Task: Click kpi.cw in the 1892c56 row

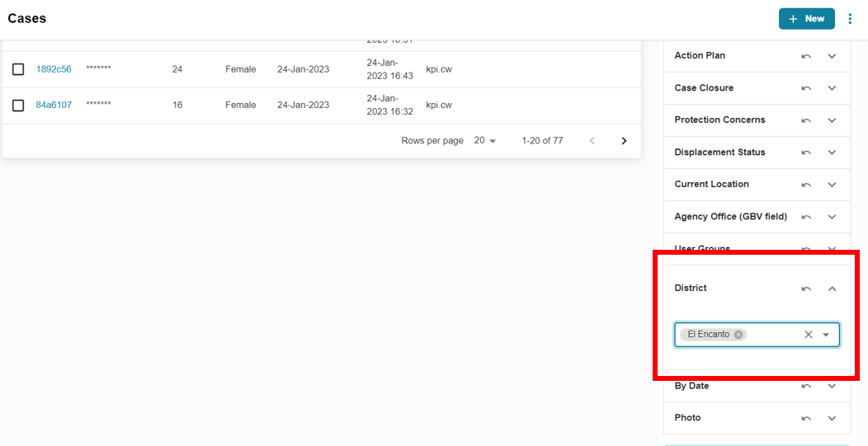Action: click(x=439, y=69)
